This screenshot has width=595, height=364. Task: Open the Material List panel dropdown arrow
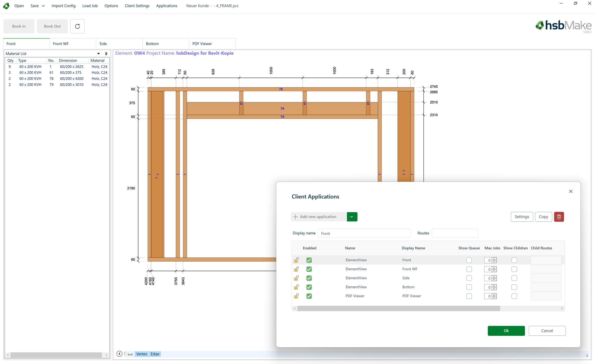[98, 53]
